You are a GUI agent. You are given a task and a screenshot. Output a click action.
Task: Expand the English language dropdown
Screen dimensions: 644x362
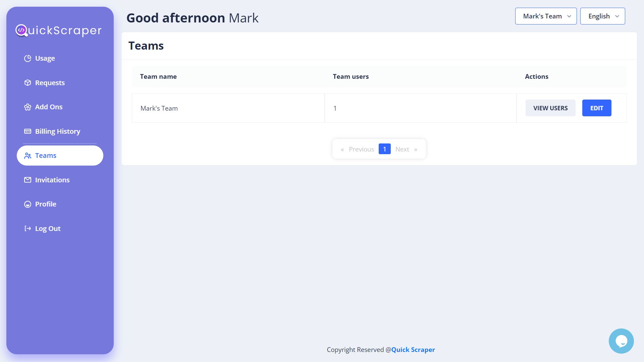603,16
